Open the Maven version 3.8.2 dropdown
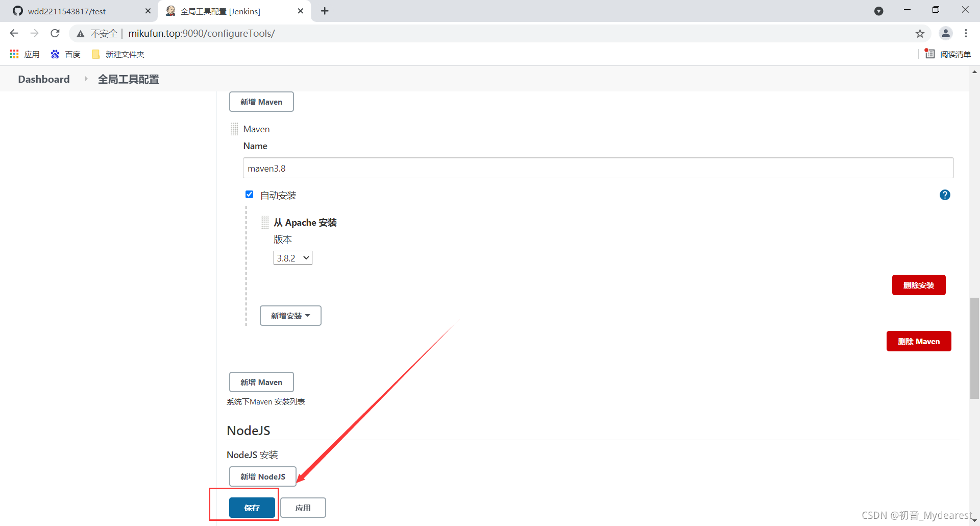This screenshot has width=980, height=526. click(293, 258)
